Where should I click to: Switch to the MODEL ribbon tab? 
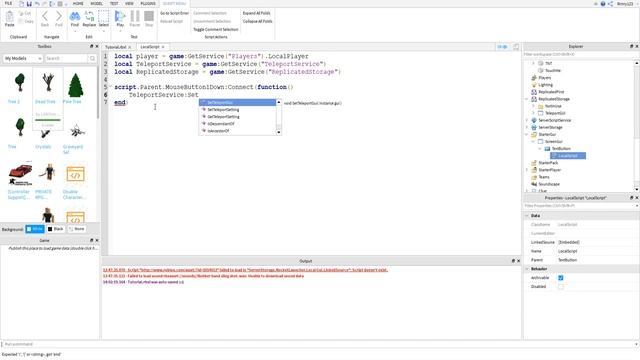click(x=96, y=3)
